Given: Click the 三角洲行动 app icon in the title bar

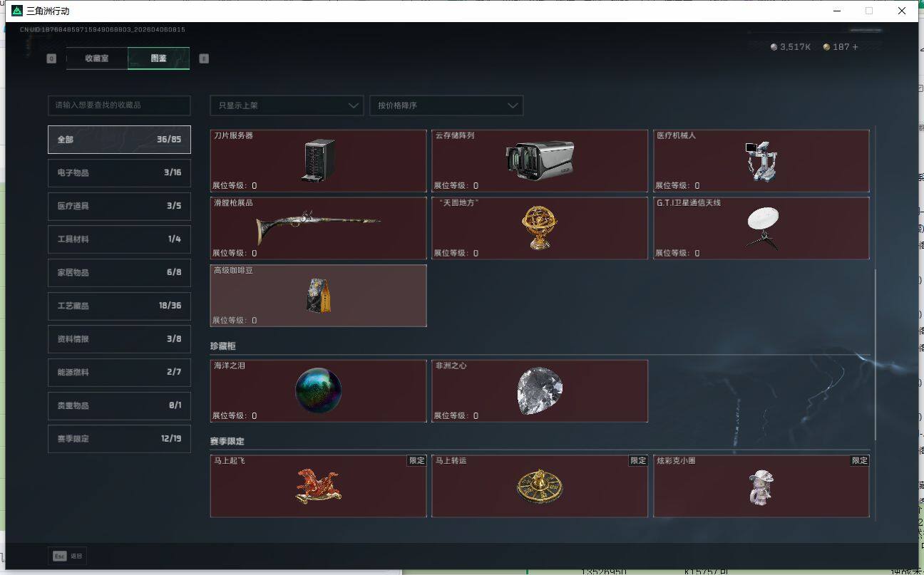Looking at the screenshot, I should [17, 11].
